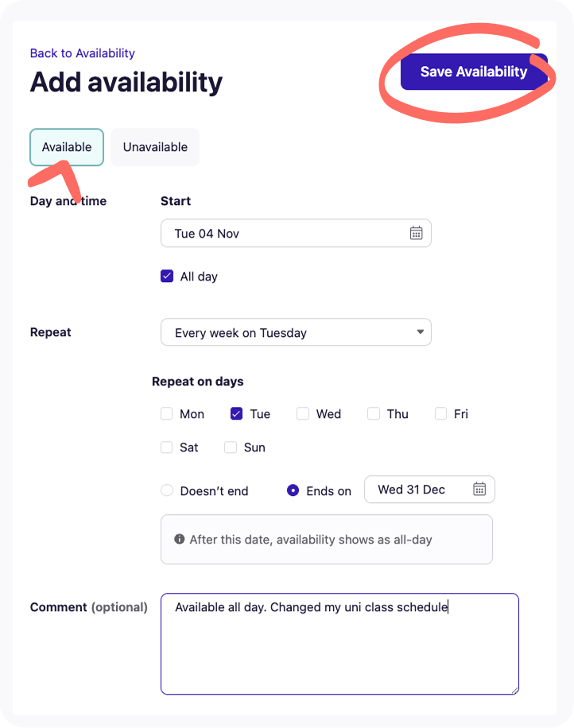Select the Fri checkbox
This screenshot has height=728, width=574.
[x=440, y=414]
